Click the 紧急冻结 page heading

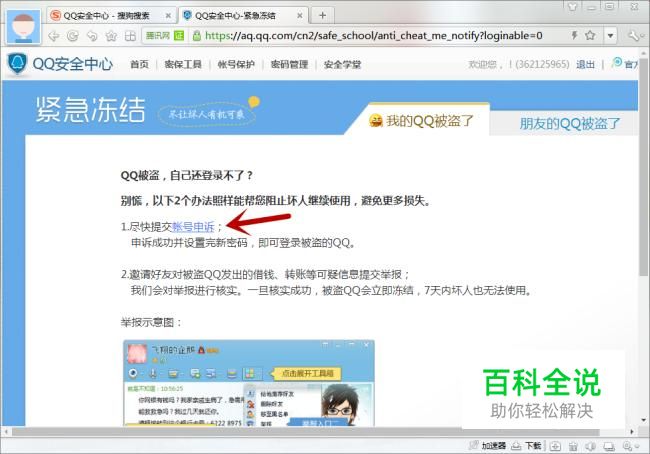(x=90, y=110)
